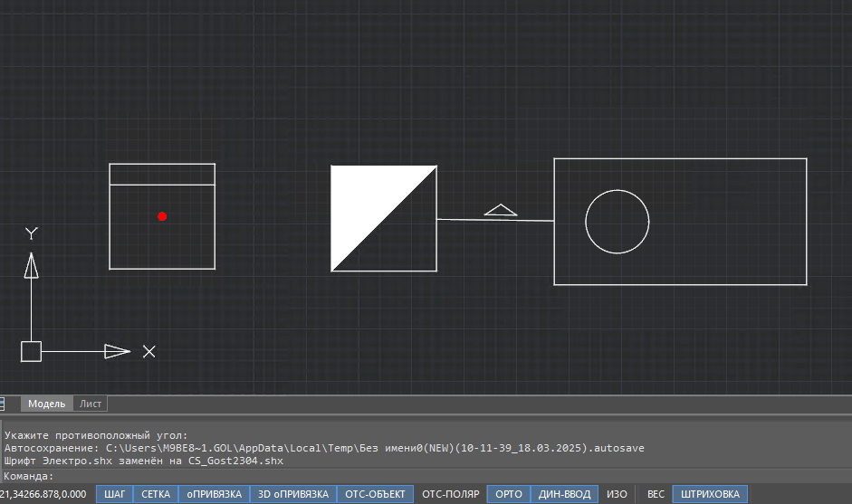Screen dimensions: 852x504
Task: Select the half-filled square with diagonal
Action: pyautogui.click(x=384, y=218)
